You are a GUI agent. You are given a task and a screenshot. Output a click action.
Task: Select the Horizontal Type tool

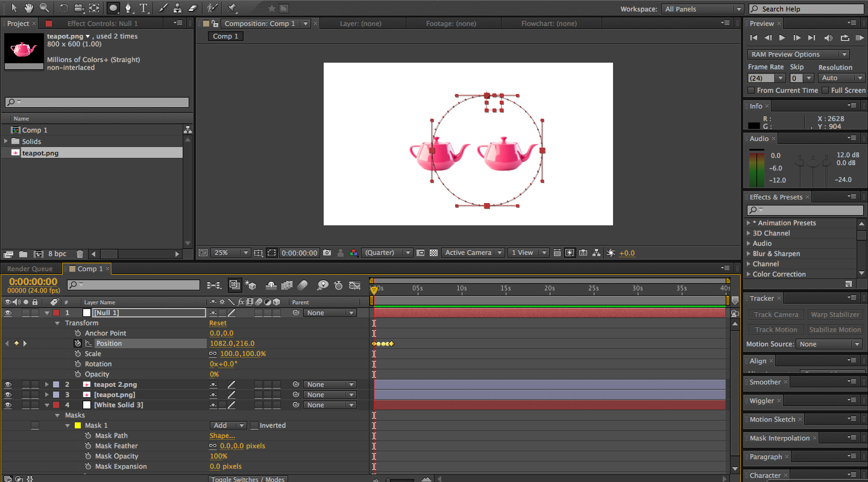pyautogui.click(x=143, y=8)
